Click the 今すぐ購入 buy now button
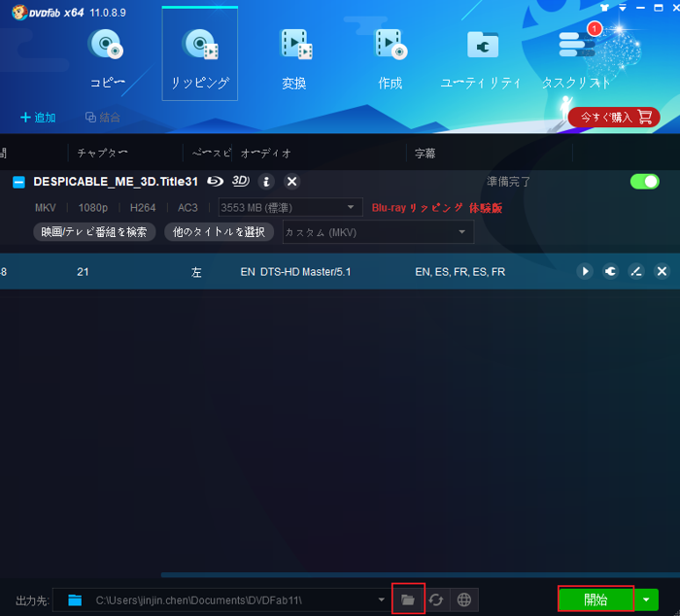This screenshot has height=616, width=680. 614,118
